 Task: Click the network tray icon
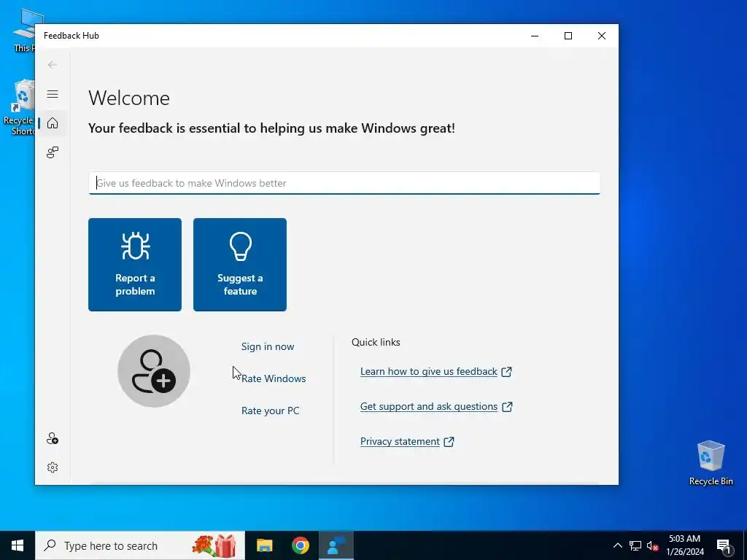[635, 545]
